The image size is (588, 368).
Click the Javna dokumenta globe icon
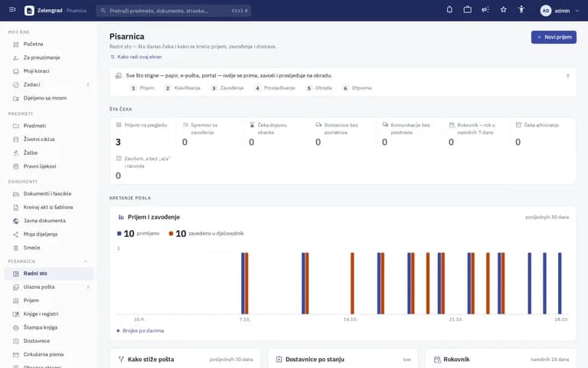[16, 221]
